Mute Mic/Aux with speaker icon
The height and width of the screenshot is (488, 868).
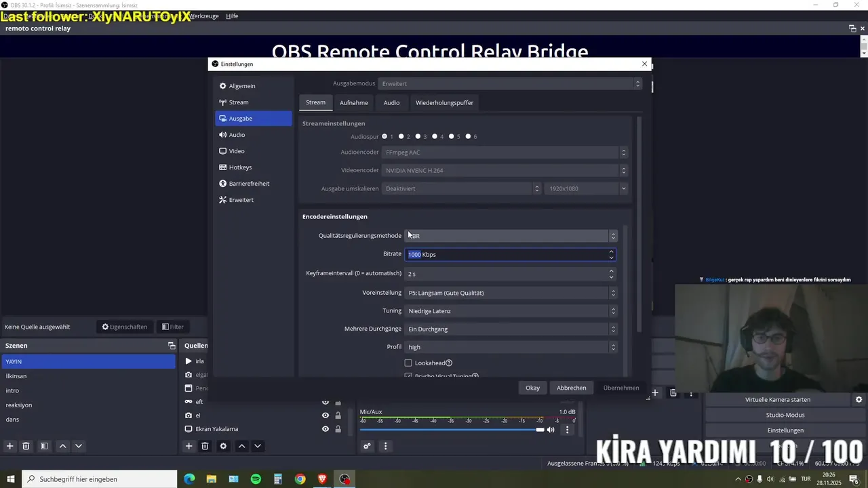tap(551, 430)
